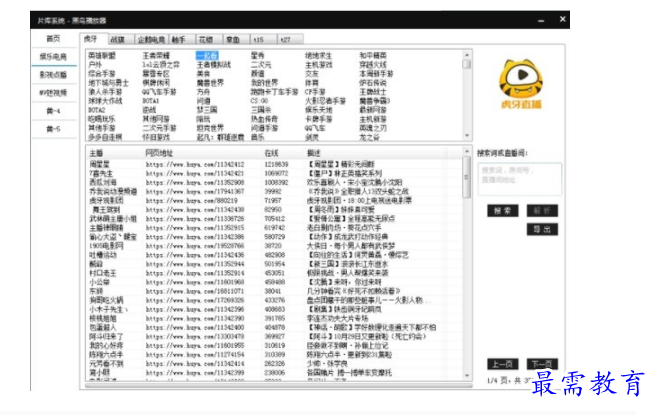The height and width of the screenshot is (415, 653).
Task: Select the 美食 category
Action: pyautogui.click(x=203, y=74)
